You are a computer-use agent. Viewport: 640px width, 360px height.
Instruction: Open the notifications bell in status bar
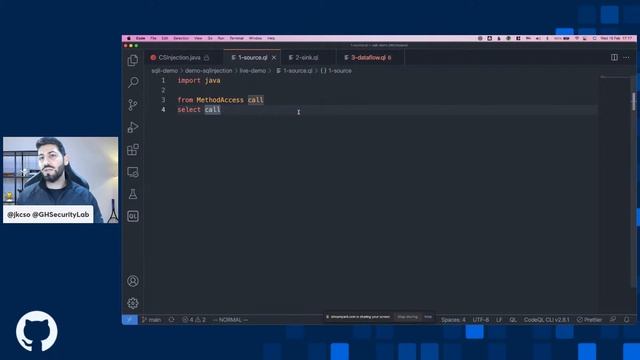pos(627,320)
